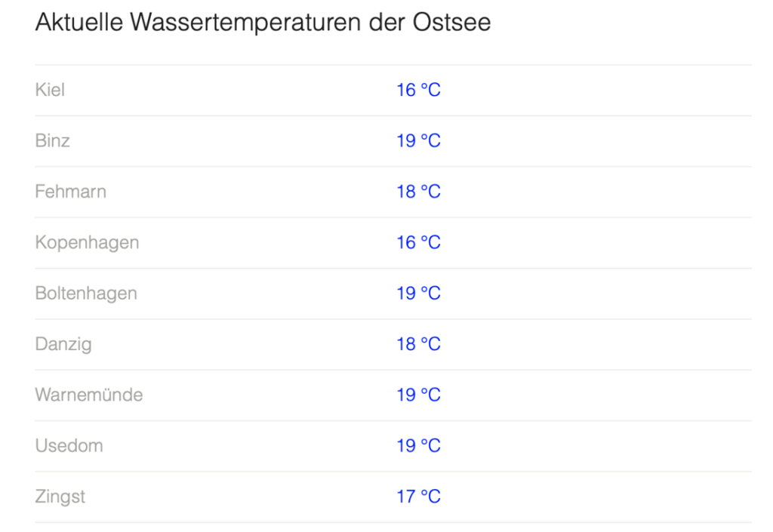Open the Danzig location entry
The image size is (773, 532).
point(63,344)
